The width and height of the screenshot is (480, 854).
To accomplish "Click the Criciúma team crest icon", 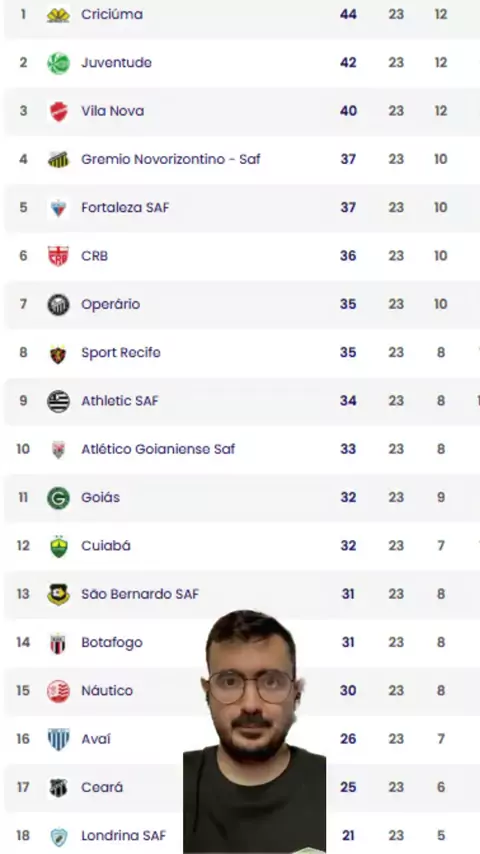I will (x=58, y=15).
